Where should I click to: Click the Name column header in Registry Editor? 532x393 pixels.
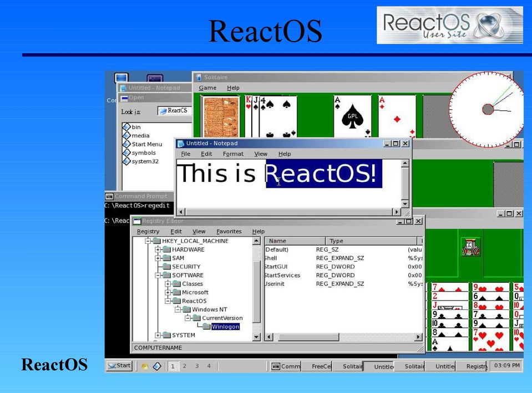(x=295, y=241)
